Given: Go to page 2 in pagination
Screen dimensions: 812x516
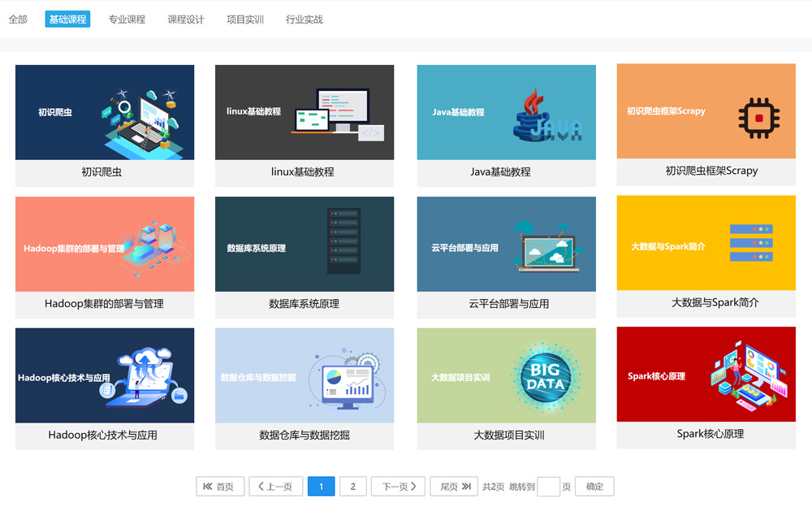Looking at the screenshot, I should click(352, 487).
